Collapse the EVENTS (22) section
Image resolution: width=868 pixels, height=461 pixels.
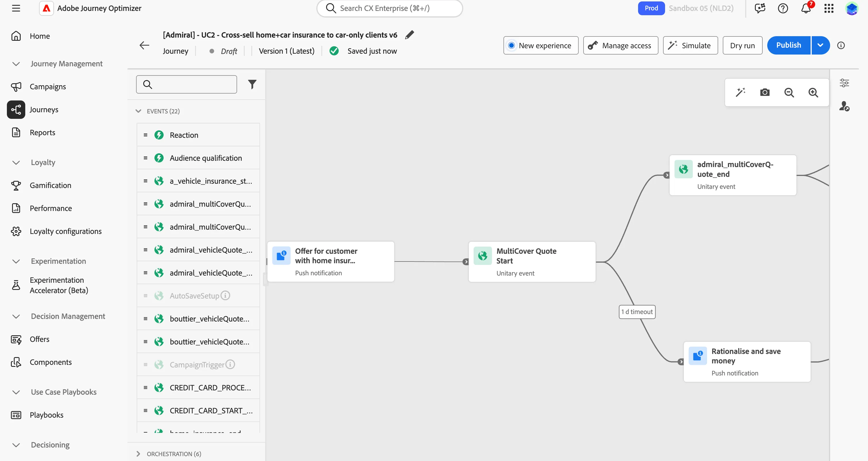point(138,111)
